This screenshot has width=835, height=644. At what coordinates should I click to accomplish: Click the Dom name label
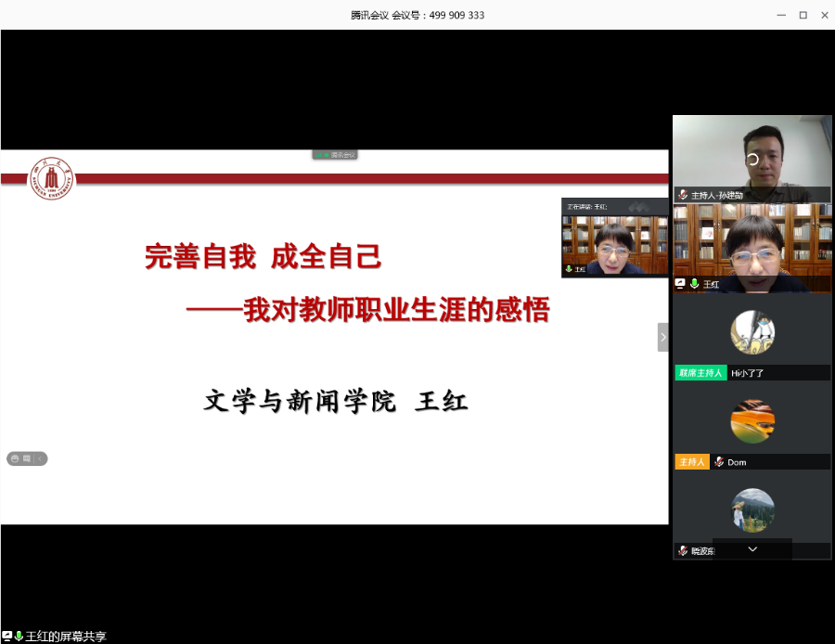click(737, 462)
